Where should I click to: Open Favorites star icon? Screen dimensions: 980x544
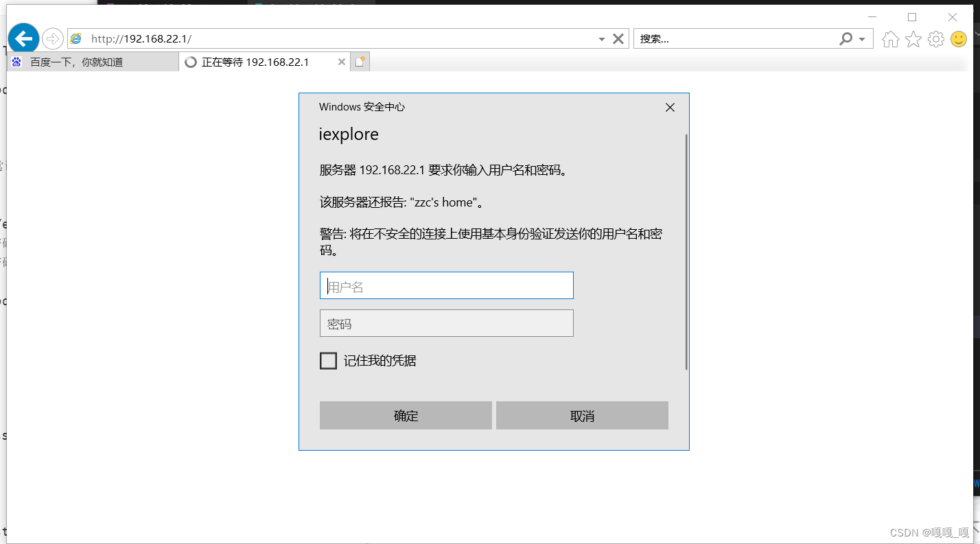pyautogui.click(x=913, y=39)
